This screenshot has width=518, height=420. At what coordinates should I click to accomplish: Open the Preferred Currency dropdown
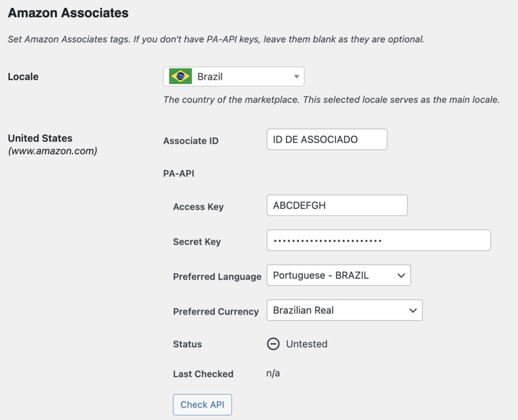(x=345, y=310)
